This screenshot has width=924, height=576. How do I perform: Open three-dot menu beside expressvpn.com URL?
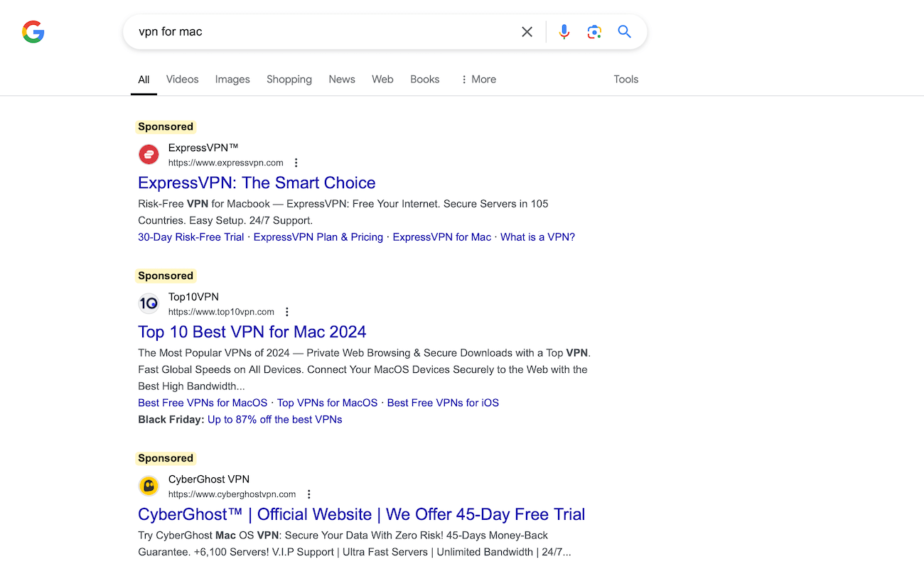click(x=296, y=163)
